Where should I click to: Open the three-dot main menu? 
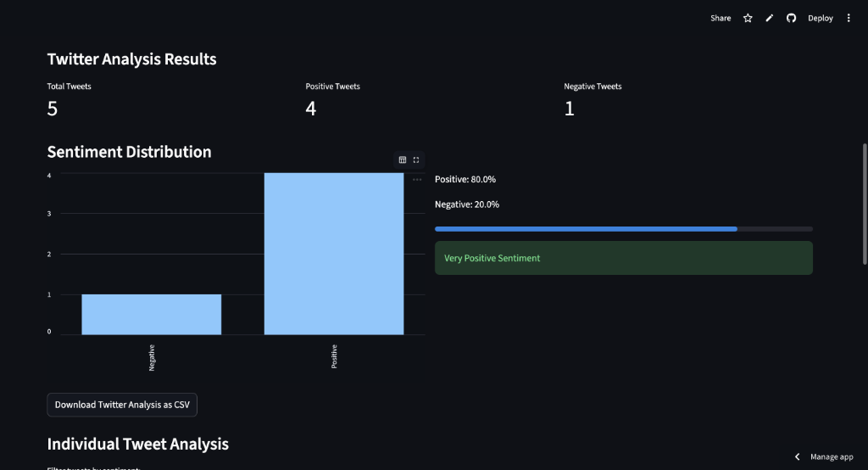pyautogui.click(x=848, y=19)
